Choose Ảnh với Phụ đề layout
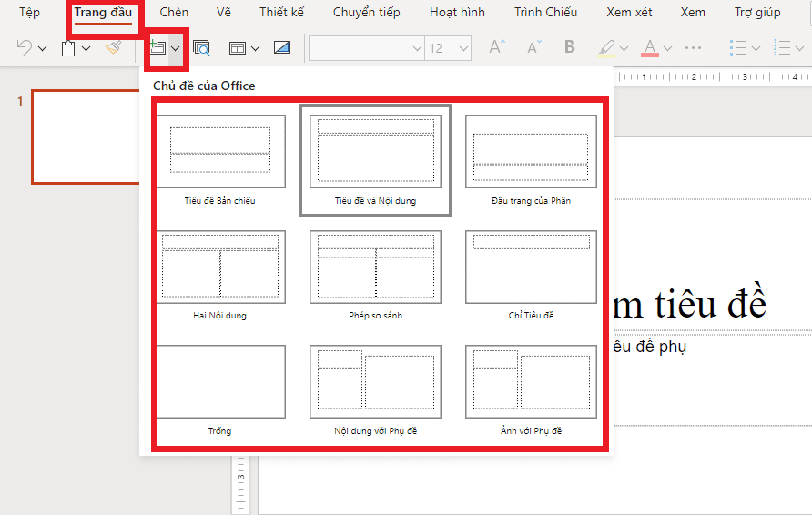 [531, 390]
